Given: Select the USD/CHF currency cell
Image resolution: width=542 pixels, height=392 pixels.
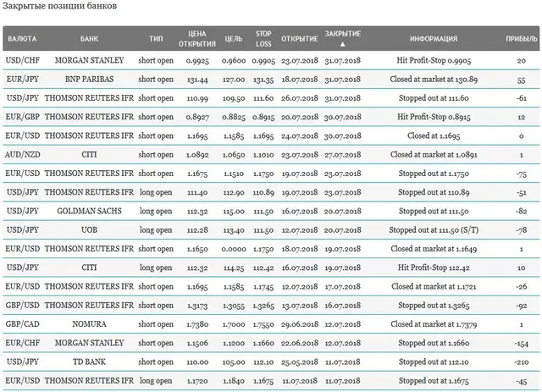Looking at the screenshot, I should pyautogui.click(x=23, y=60).
